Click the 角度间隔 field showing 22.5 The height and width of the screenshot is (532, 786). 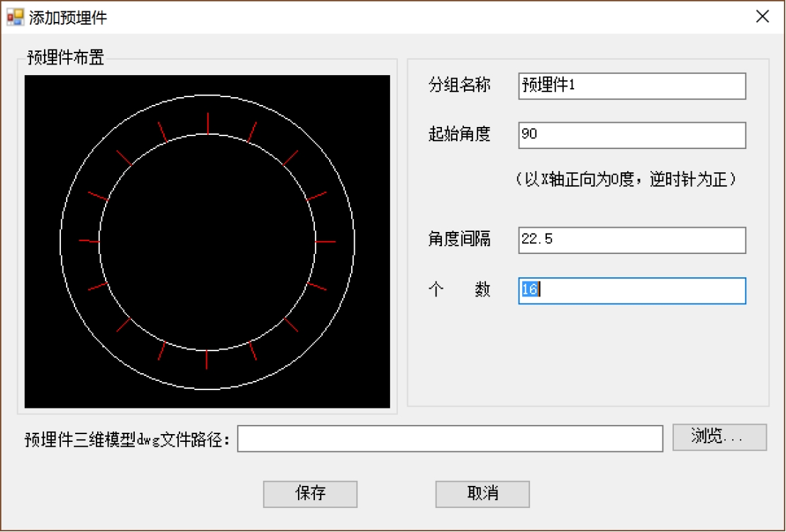point(631,241)
